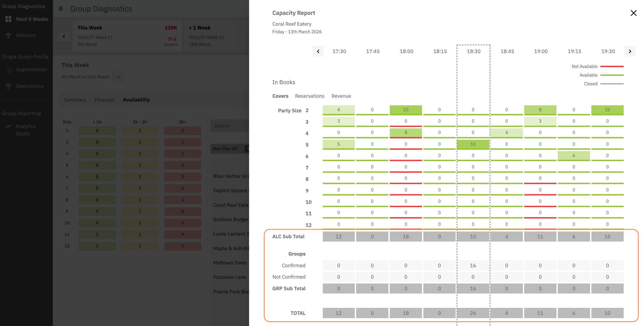Image resolution: width=644 pixels, height=326 pixels.
Task: Expand the week date range dropdown
Action: 118,77
